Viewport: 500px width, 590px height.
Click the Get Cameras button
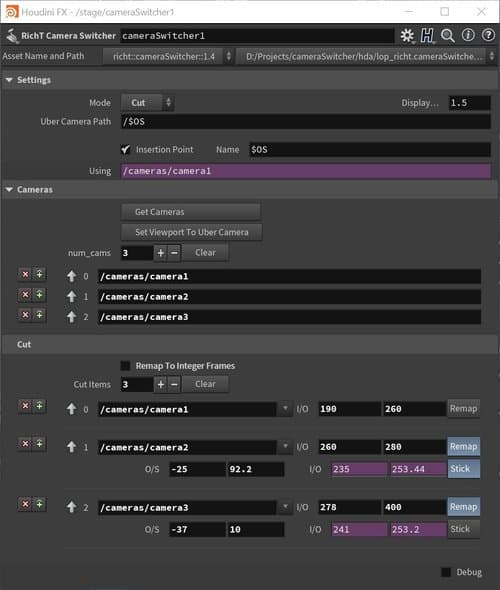point(190,212)
